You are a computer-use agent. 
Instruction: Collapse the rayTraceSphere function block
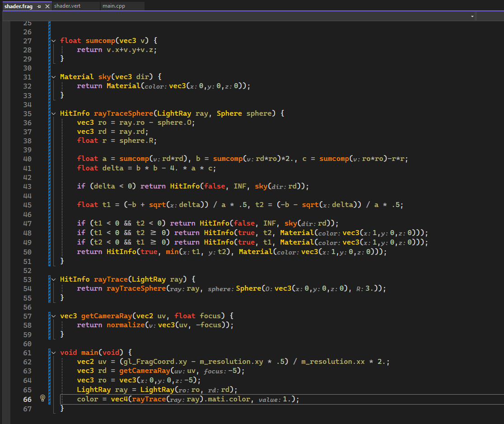pyautogui.click(x=54, y=113)
